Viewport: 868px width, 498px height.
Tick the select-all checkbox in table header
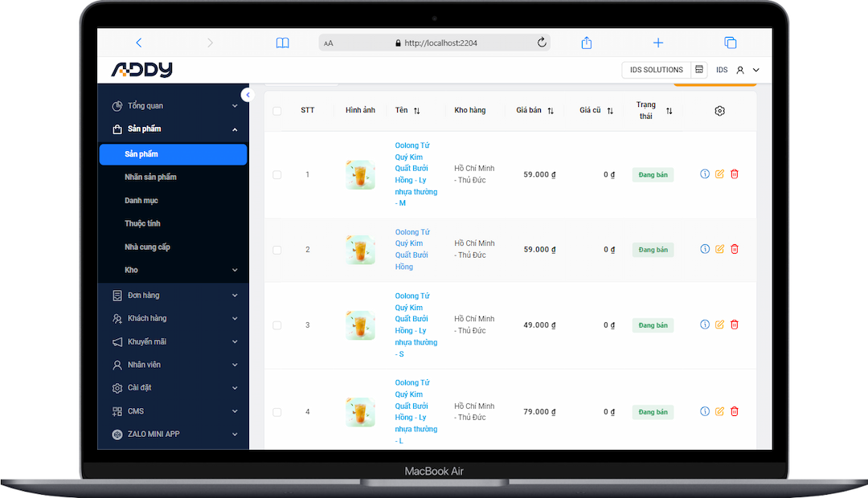click(277, 111)
